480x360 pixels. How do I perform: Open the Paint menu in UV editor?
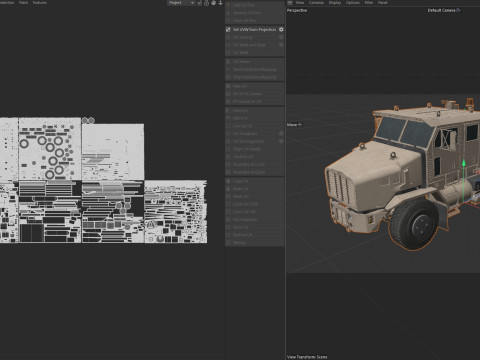coord(23,2)
